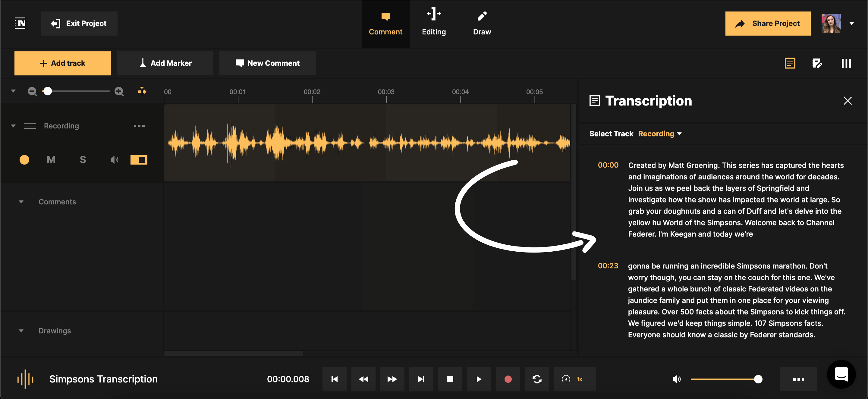Solo the Recording track with the S toggle

[83, 160]
